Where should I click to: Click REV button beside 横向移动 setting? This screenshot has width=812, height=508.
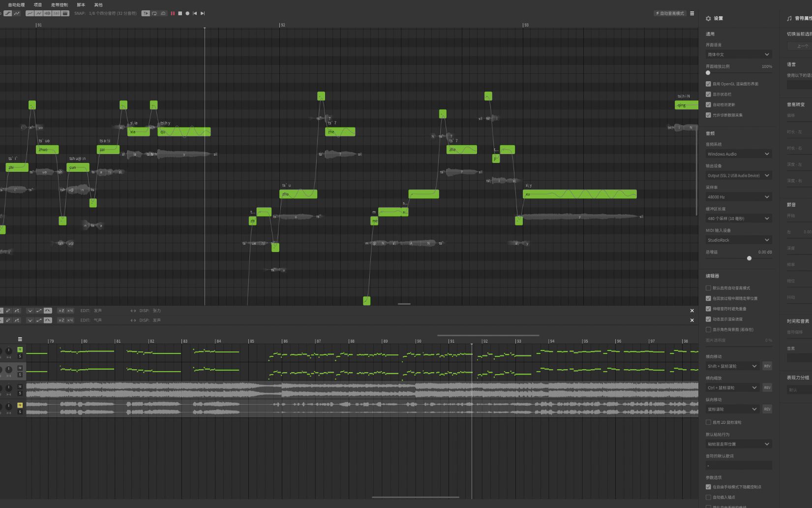pos(767,366)
